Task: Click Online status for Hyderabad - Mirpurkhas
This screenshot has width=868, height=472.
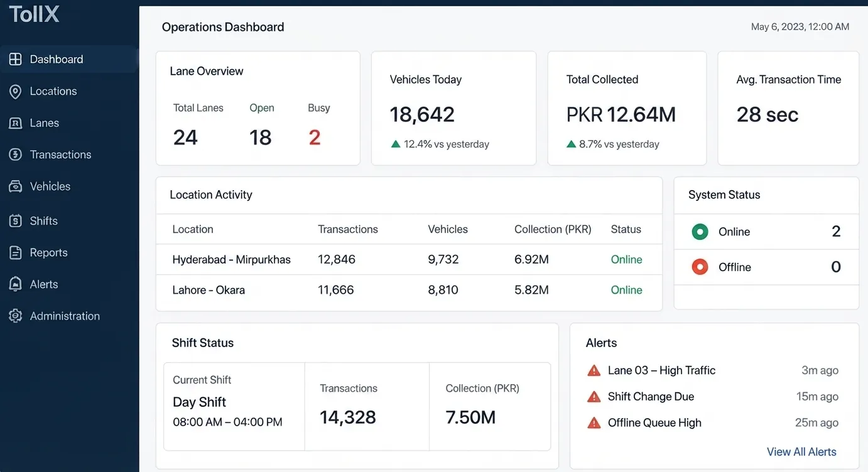Action: [627, 260]
